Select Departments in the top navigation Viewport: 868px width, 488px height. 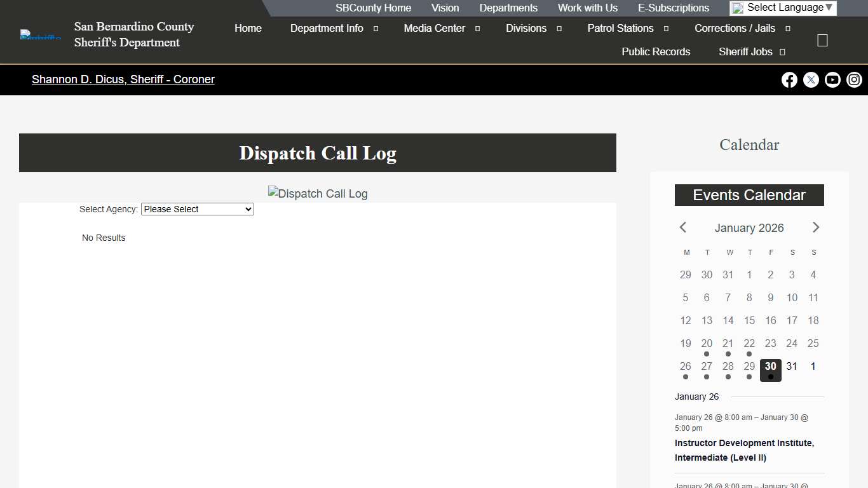click(x=508, y=8)
